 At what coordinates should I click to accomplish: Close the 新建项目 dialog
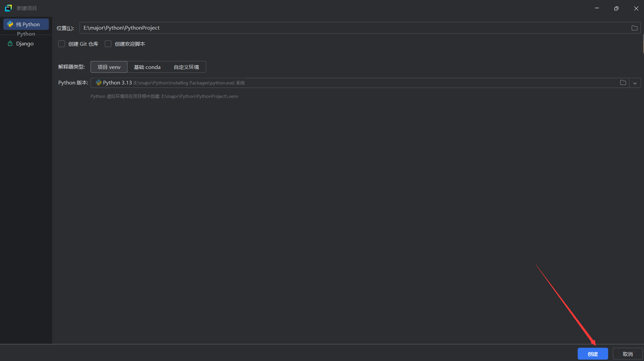[636, 8]
